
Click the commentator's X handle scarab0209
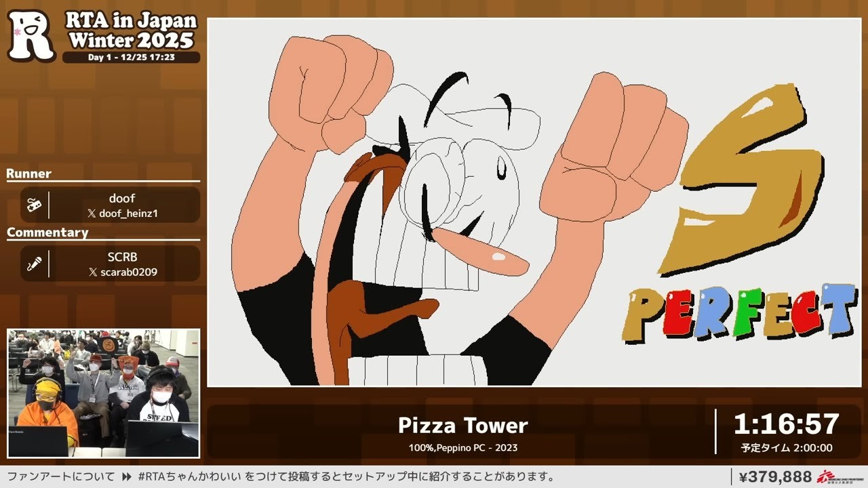coord(128,272)
